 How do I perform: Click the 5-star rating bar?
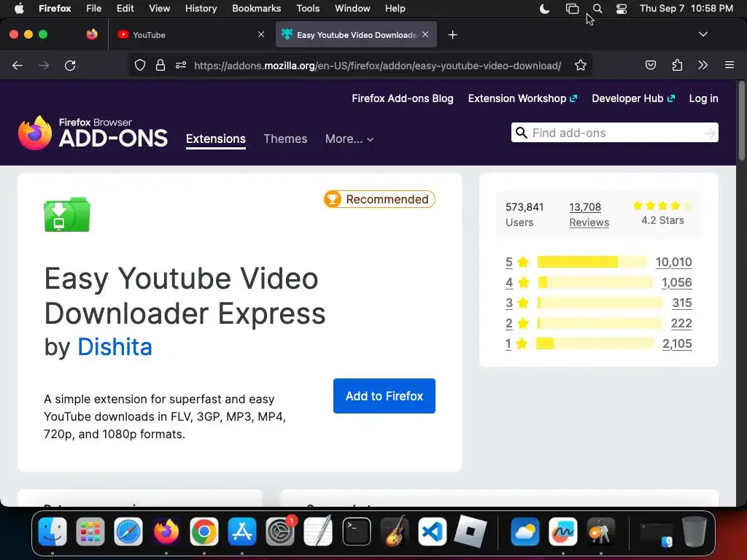(592, 262)
